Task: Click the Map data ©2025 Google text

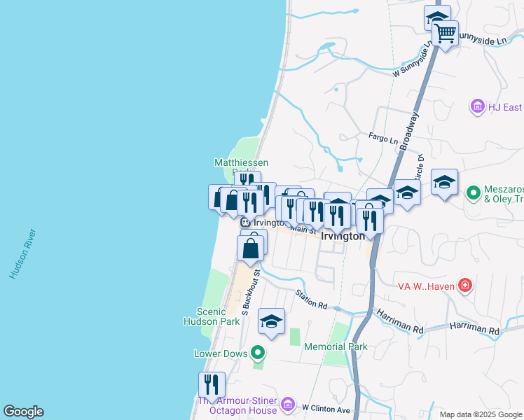Action: click(x=481, y=414)
